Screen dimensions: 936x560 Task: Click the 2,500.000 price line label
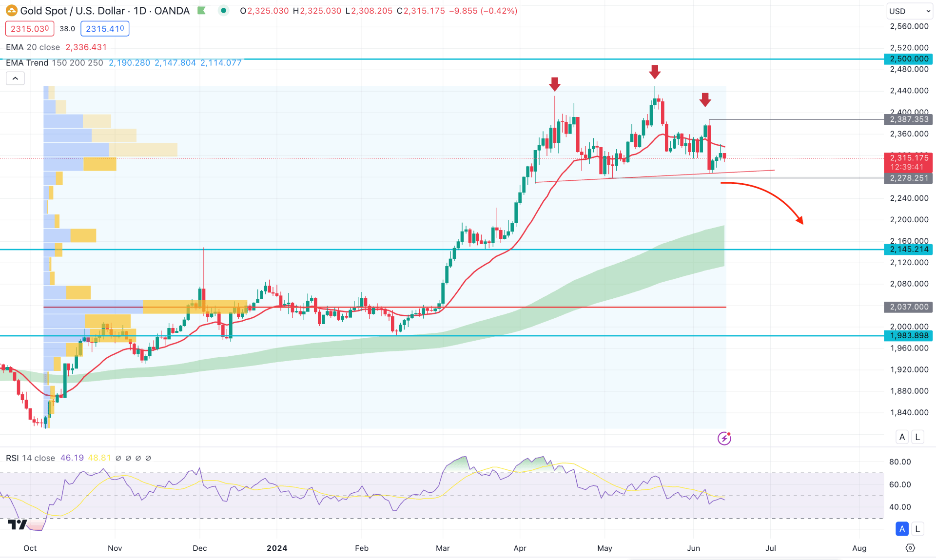point(908,59)
